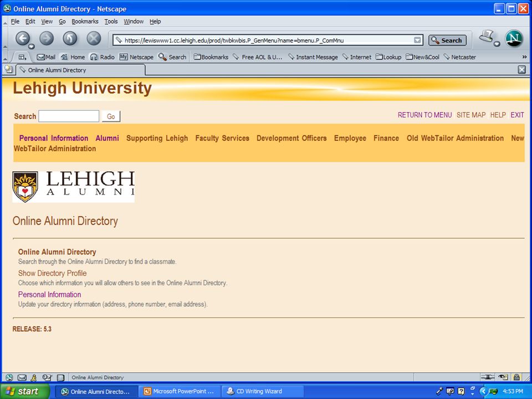
Task: Open Supporting Lehigh menu tab
Action: [157, 138]
